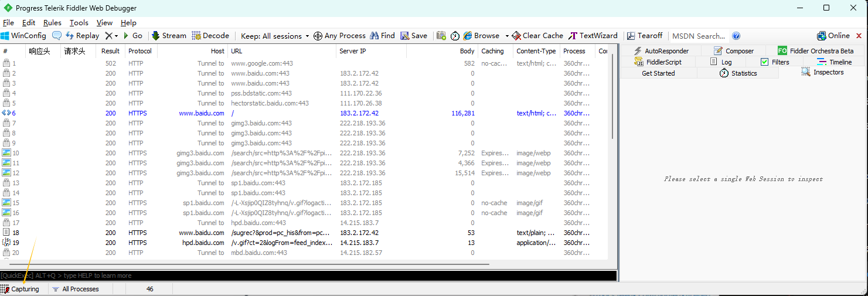The image size is (868, 296).
Task: Click the camera screenshot icon
Action: pos(441,36)
